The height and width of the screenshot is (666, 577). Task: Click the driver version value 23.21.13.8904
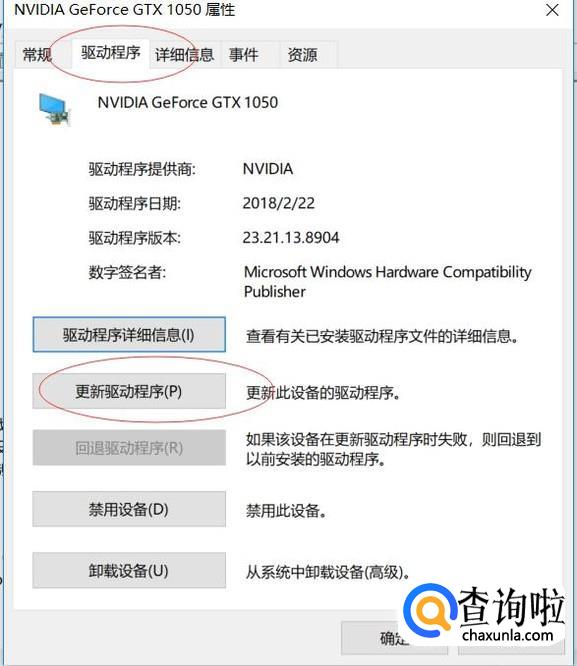coord(291,237)
